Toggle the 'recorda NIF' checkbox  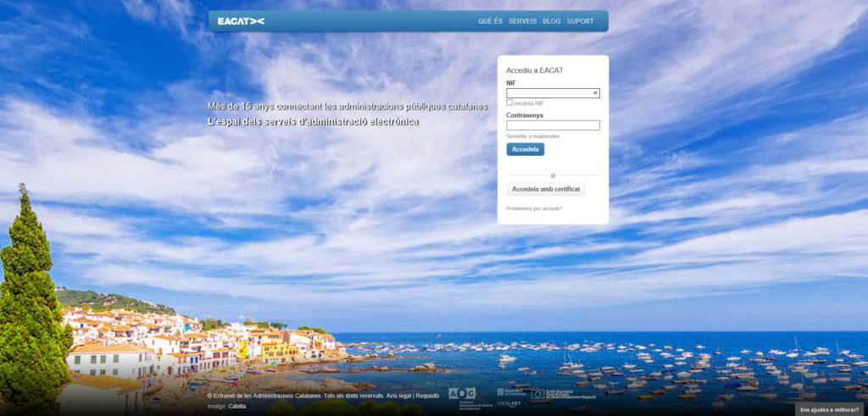pos(509,103)
